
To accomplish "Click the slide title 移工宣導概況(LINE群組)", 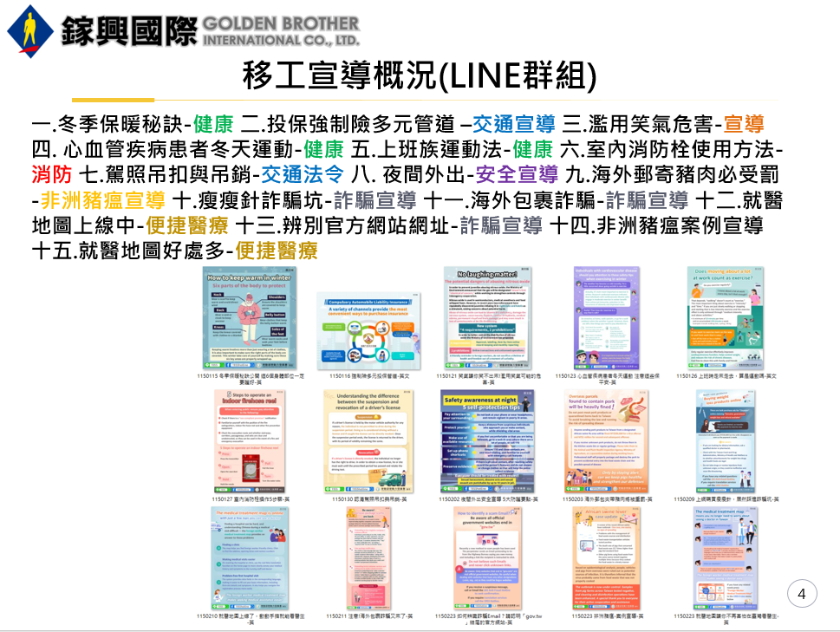I will coord(420,76).
